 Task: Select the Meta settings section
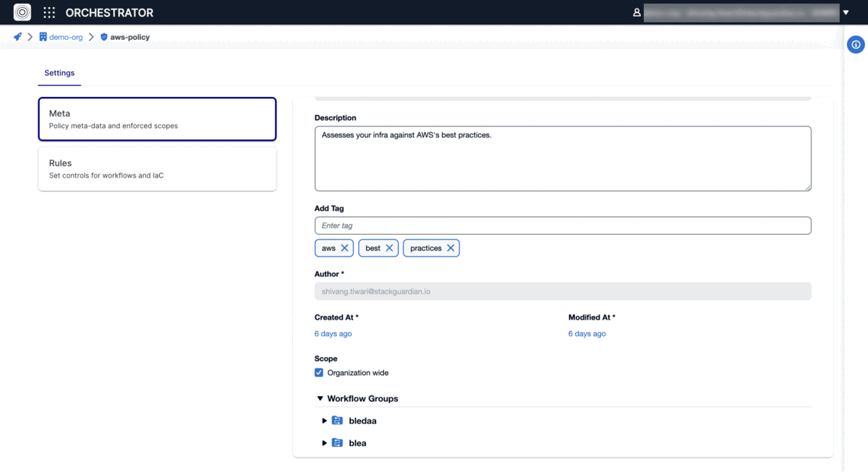157,119
